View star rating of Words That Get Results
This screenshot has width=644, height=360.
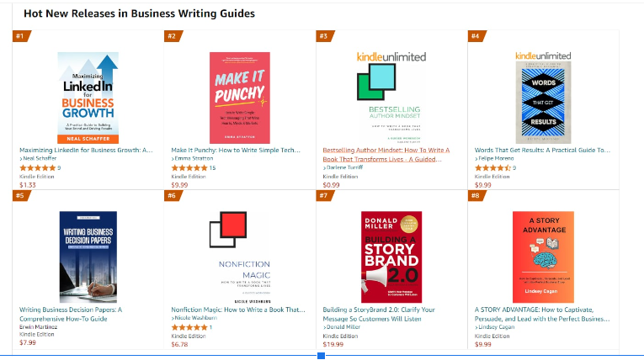pyautogui.click(x=492, y=168)
